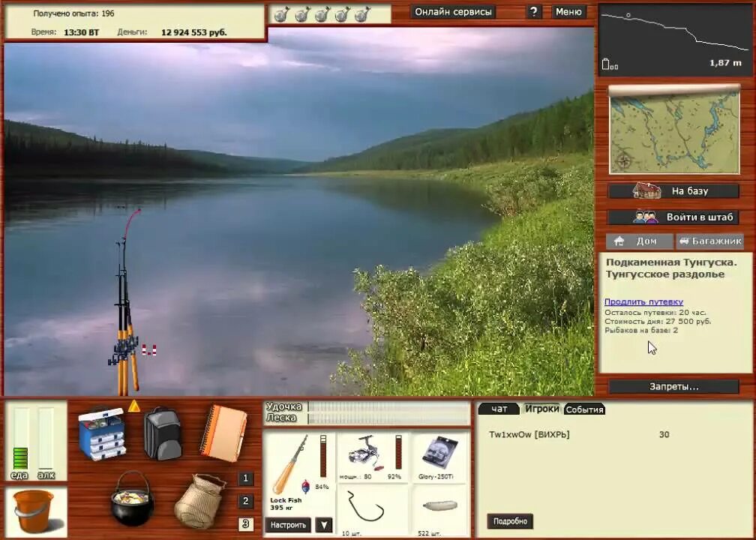Switch to the Игроки tab
The width and height of the screenshot is (756, 540).
(542, 409)
